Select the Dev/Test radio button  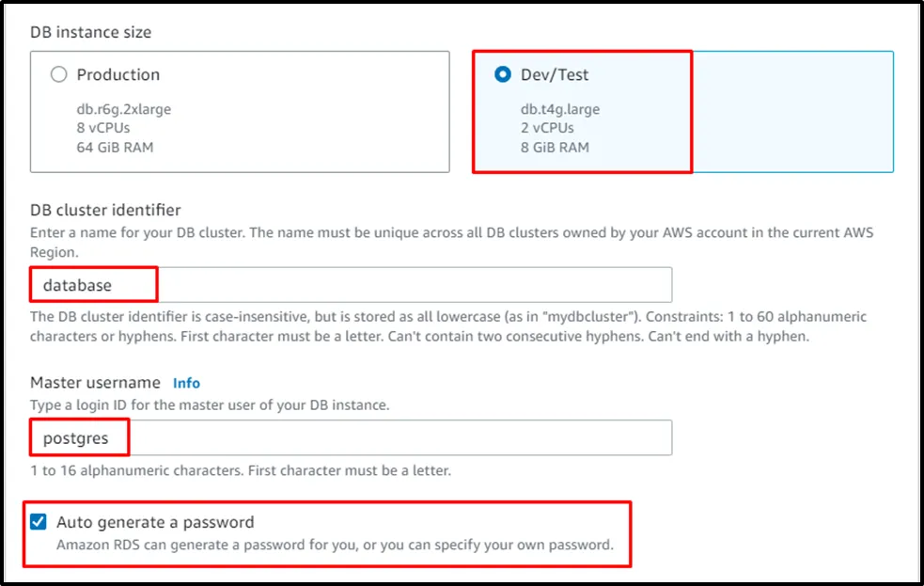(503, 75)
